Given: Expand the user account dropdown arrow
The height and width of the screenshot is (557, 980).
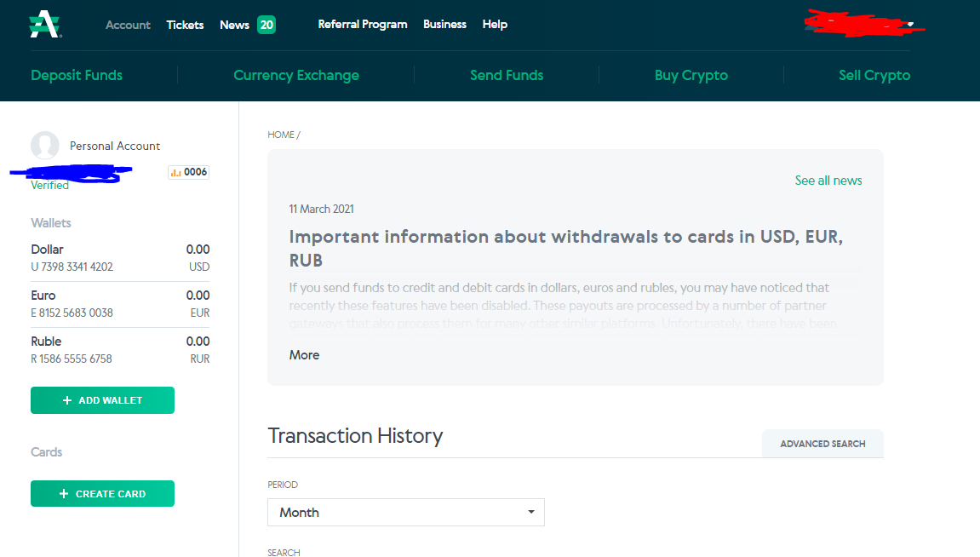Looking at the screenshot, I should tap(911, 25).
